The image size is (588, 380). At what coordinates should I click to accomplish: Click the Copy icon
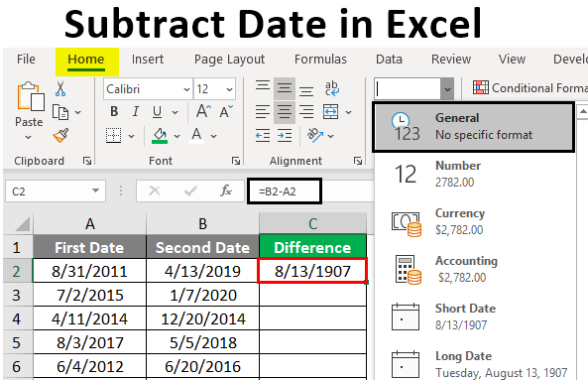tap(60, 112)
